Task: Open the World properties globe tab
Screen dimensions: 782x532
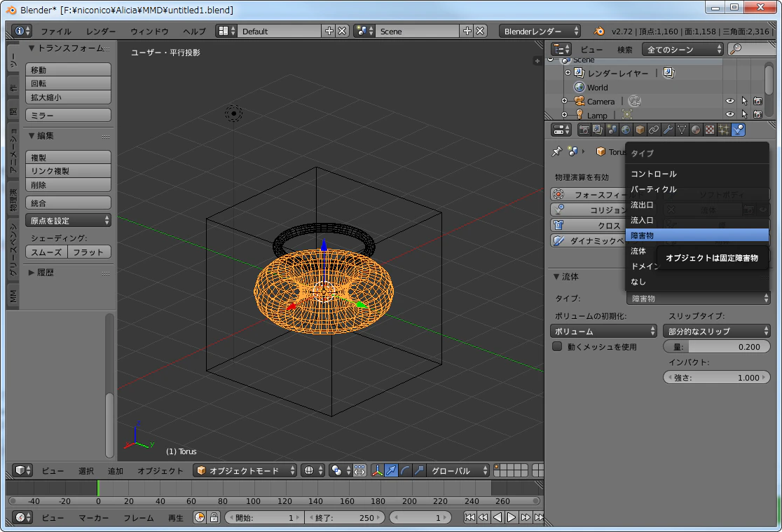Action: 626,130
